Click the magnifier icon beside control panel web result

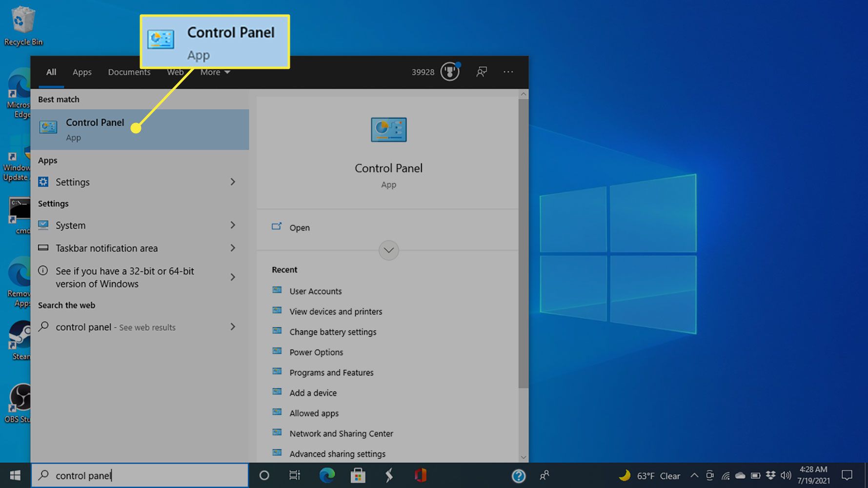[x=43, y=326]
